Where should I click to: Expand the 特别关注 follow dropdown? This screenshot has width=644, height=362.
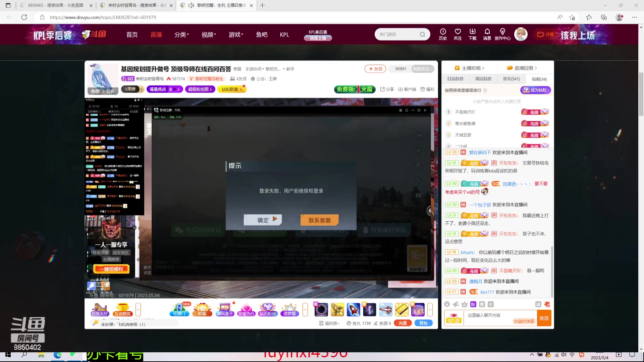pyautogui.click(x=423, y=69)
